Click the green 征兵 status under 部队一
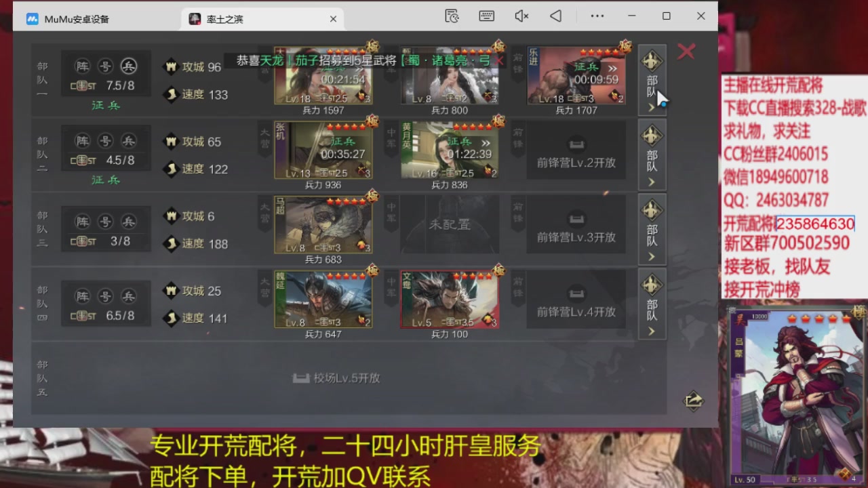868x488 pixels. click(106, 105)
